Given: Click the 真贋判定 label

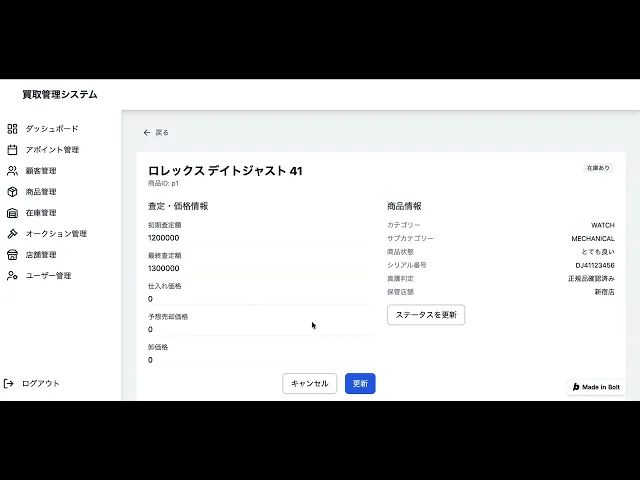Looking at the screenshot, I should coord(400,278).
